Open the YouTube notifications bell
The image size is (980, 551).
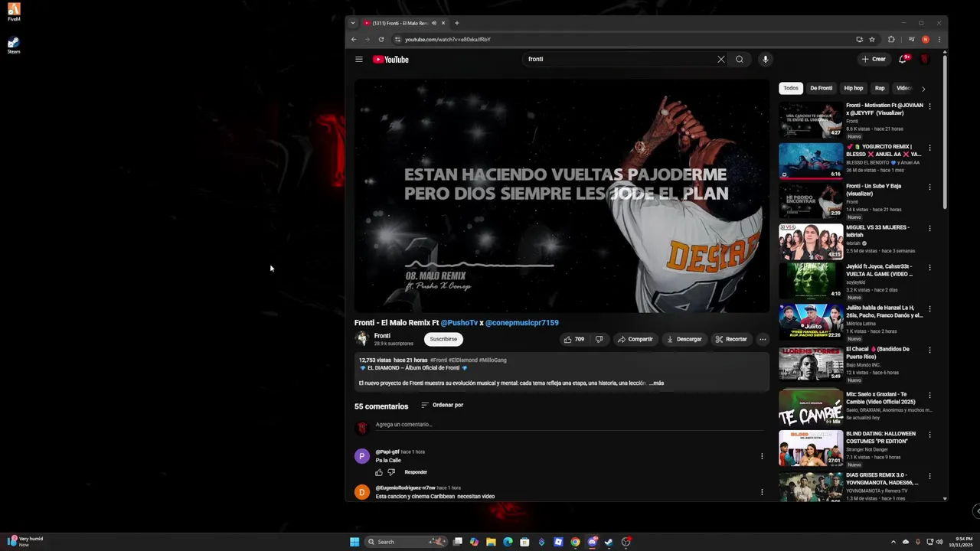903,59
